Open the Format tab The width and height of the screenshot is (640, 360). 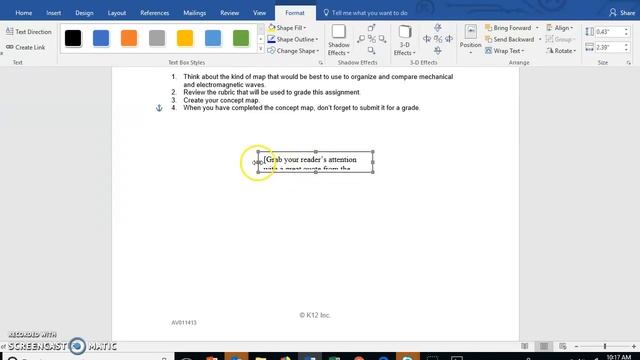pyautogui.click(x=295, y=13)
